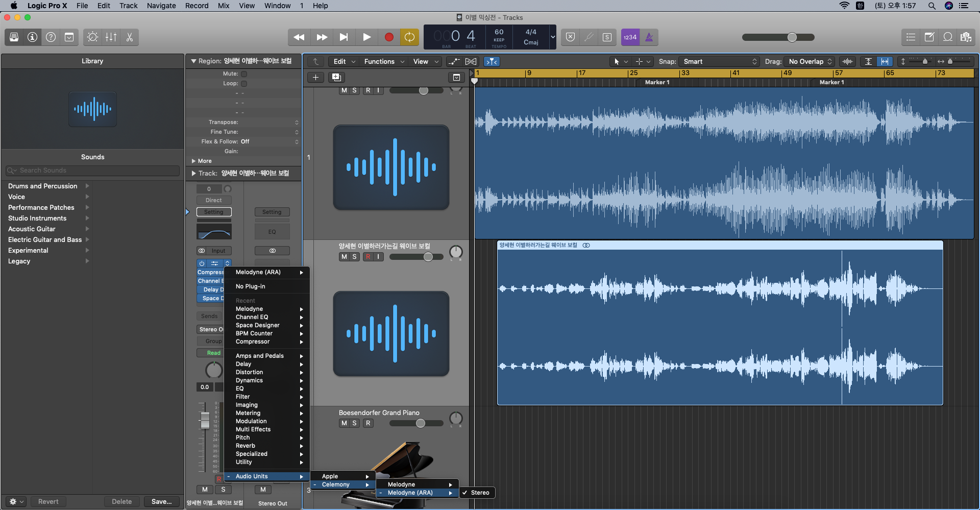Solo the 양세현 이별하러가는길 웨이브 보컬 track
The image size is (980, 510).
coord(354,257)
